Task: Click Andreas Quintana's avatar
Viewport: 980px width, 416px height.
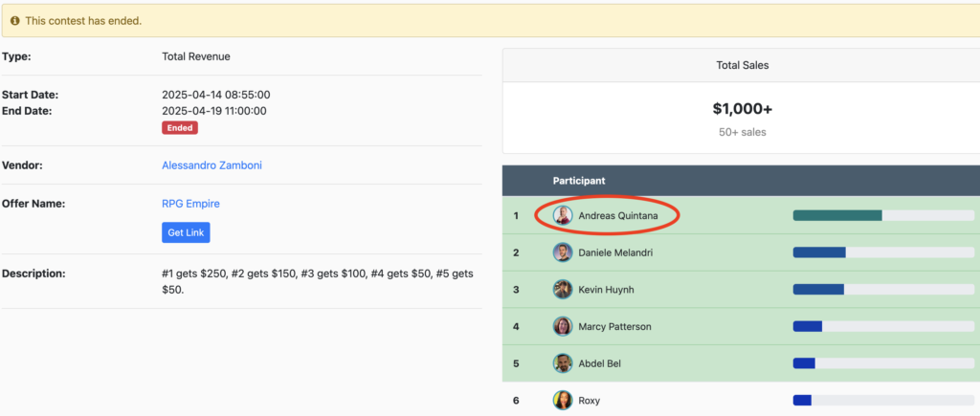Action: [563, 215]
